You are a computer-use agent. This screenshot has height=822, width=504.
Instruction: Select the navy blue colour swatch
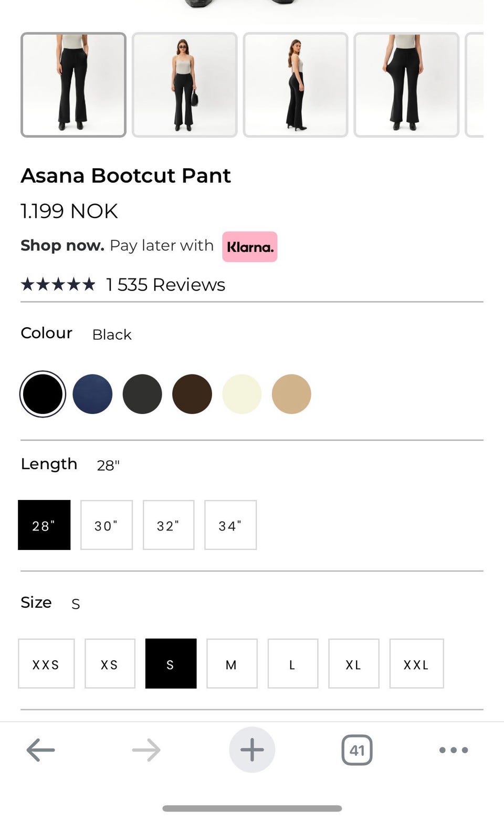92,394
